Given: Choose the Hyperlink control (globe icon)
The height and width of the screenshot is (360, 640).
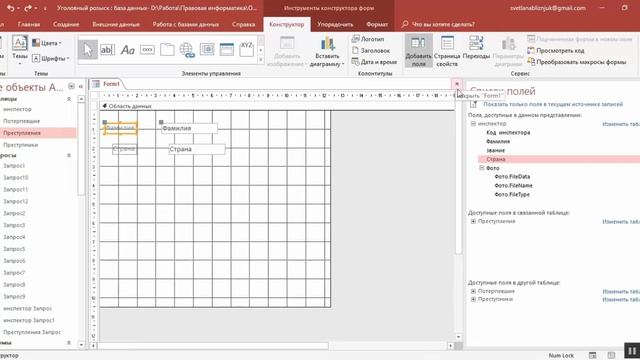Looking at the screenshot, I should pyautogui.click(x=187, y=50).
